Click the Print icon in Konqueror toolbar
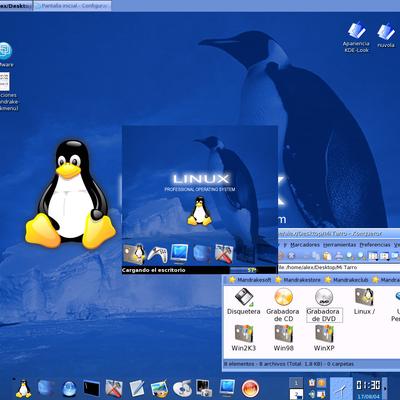This screenshot has height=400, width=400. [339, 256]
